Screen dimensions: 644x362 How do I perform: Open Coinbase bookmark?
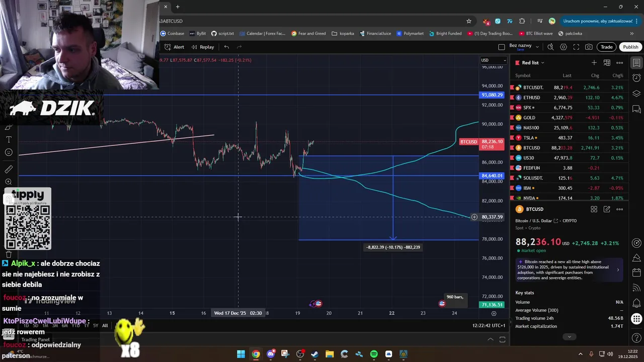click(x=172, y=34)
